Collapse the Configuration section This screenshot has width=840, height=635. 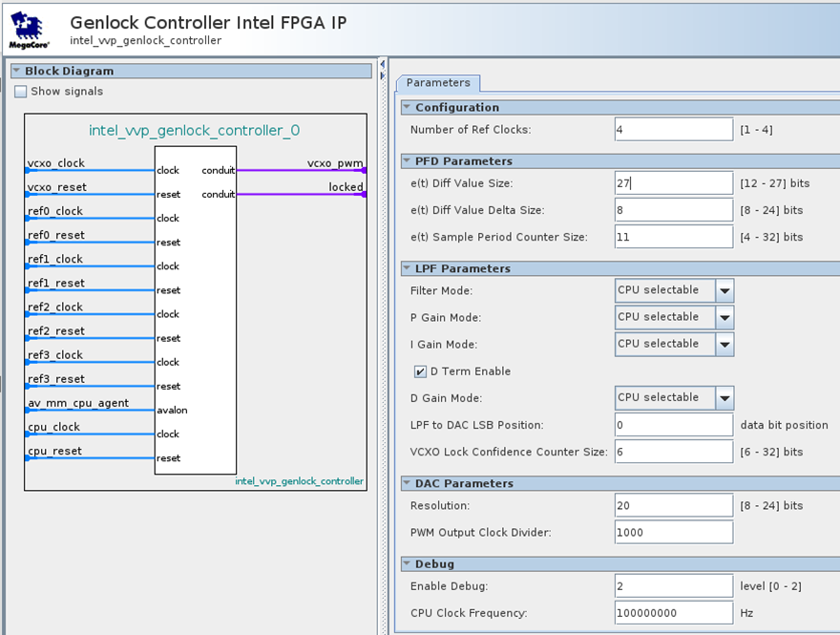pos(408,108)
